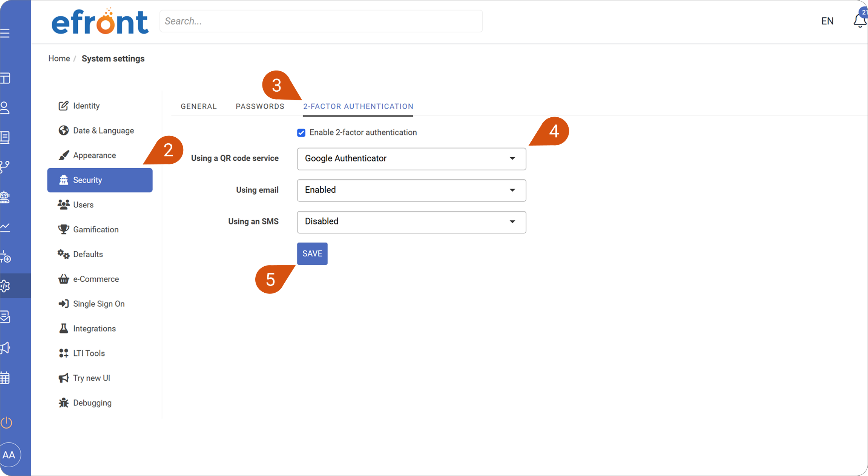868x476 pixels.
Task: Click the orange power logout icon
Action: (x=7, y=422)
